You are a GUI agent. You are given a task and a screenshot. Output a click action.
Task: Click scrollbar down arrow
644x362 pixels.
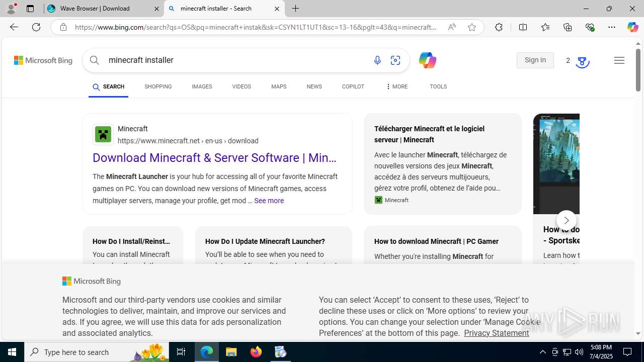coord(638,333)
